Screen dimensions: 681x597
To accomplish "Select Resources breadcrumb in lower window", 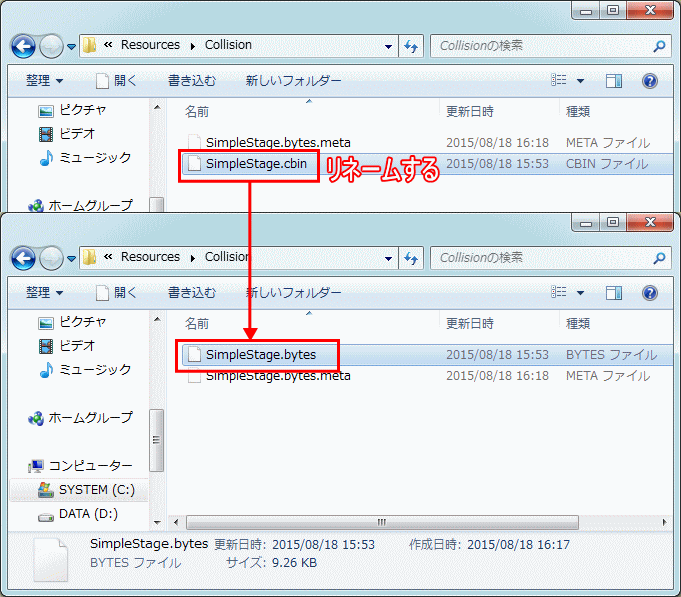I will 150,257.
